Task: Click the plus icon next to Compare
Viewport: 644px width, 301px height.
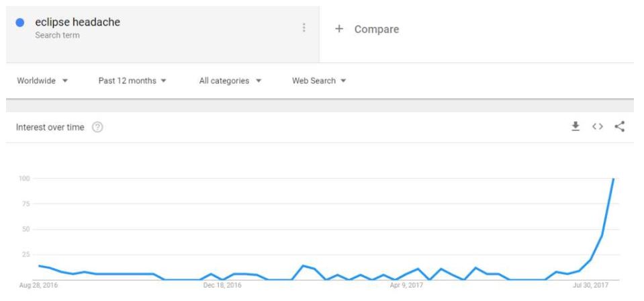Action: [339, 29]
